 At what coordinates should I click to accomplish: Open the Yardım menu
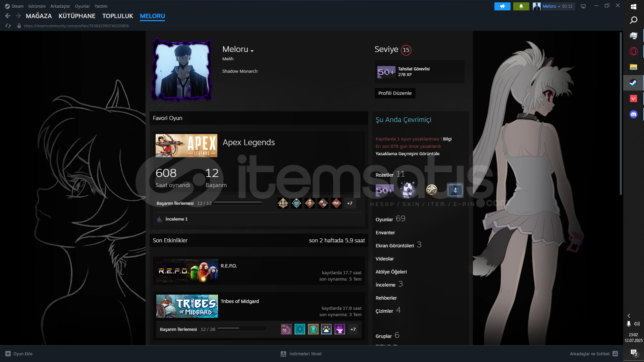(101, 6)
